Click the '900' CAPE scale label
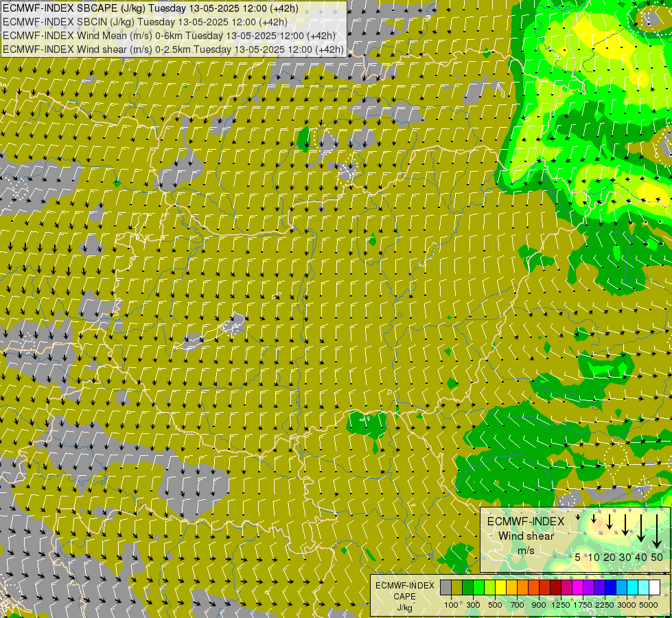 539,605
